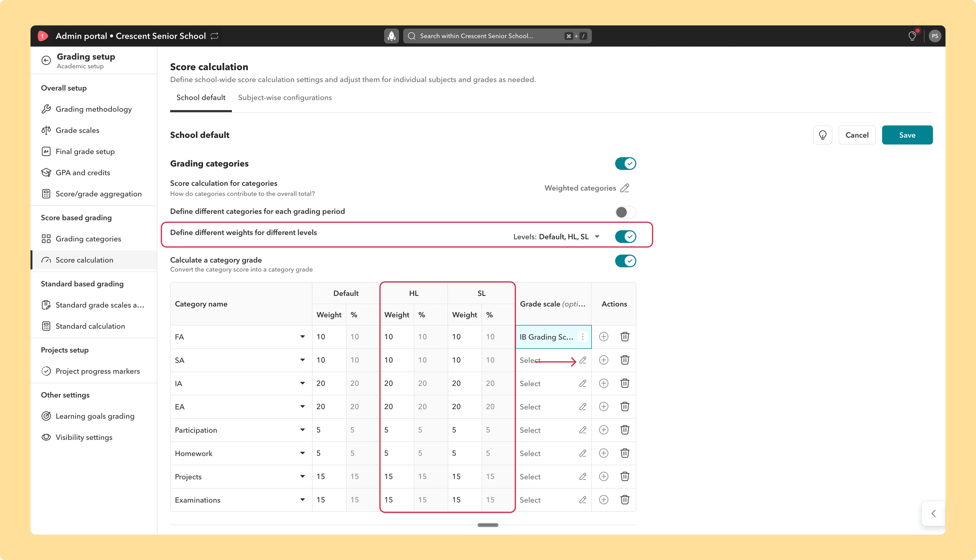Viewport: 976px width, 560px height.
Task: Open the FA category name dropdown
Action: pyautogui.click(x=302, y=337)
